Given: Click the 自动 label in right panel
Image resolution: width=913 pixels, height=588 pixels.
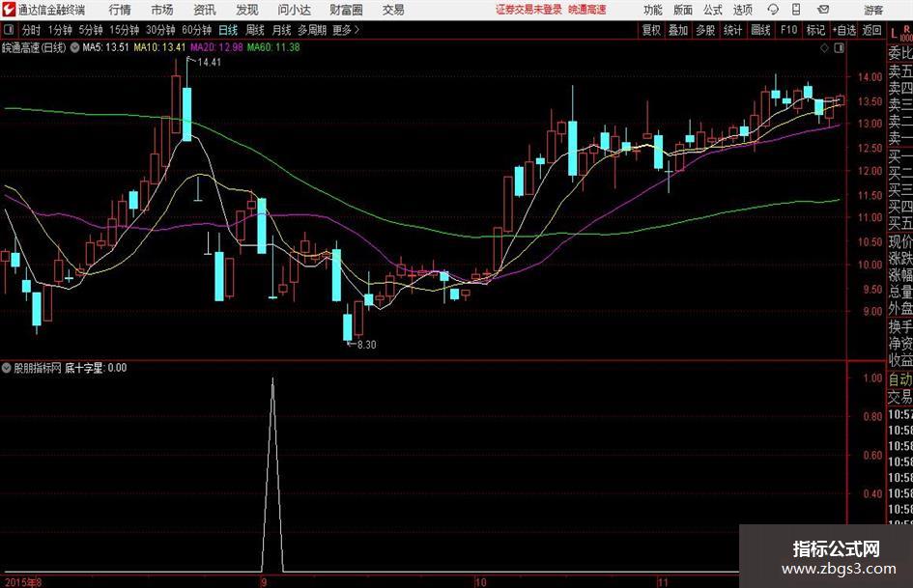Looking at the screenshot, I should [x=900, y=379].
